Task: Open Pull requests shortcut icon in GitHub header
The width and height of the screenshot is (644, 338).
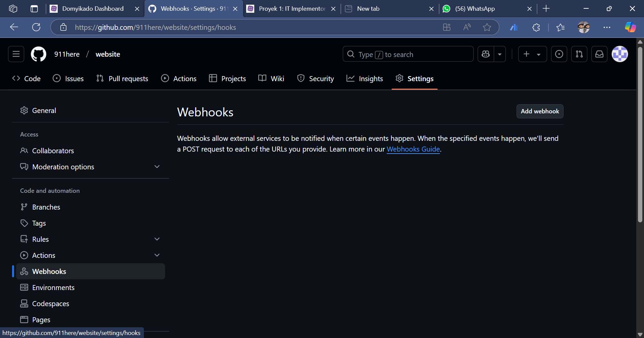Action: [579, 54]
